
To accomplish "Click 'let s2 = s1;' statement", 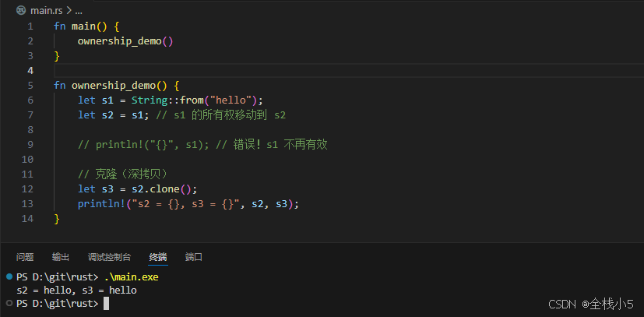I will (x=114, y=115).
